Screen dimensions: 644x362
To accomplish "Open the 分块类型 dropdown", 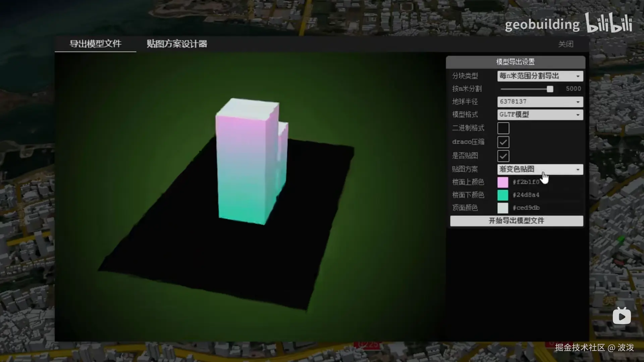I will pyautogui.click(x=540, y=76).
